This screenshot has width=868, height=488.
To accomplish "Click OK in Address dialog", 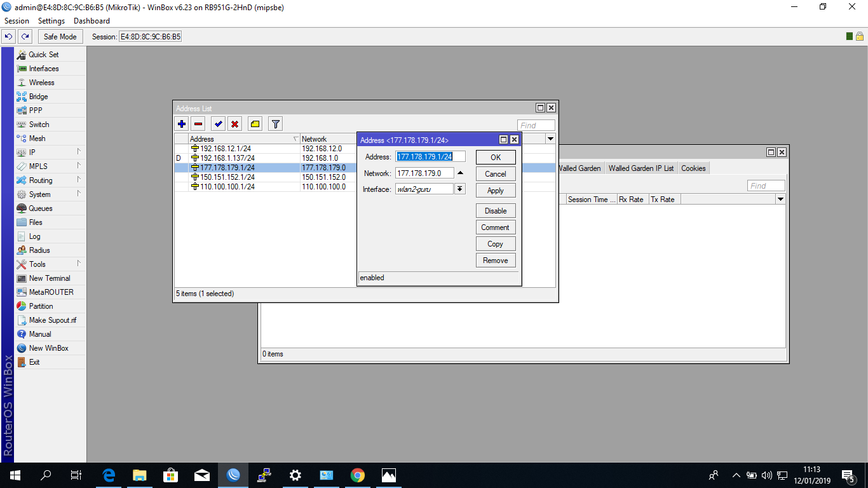I will click(496, 157).
